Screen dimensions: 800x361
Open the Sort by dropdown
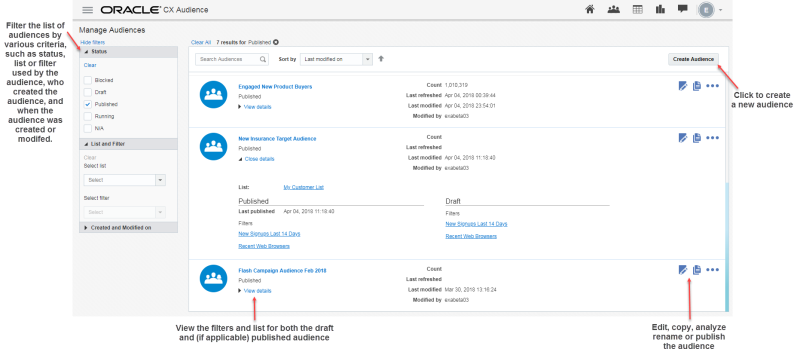[x=336, y=59]
